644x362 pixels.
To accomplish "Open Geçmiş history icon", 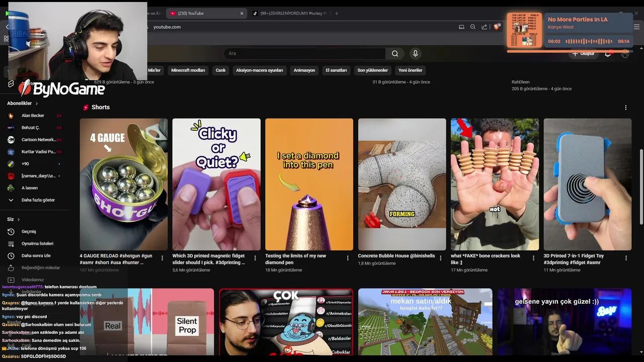I will click(x=11, y=232).
